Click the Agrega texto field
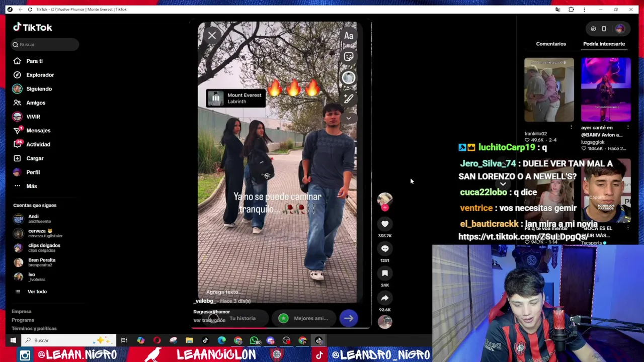The width and height of the screenshot is (644, 362). coord(224,292)
